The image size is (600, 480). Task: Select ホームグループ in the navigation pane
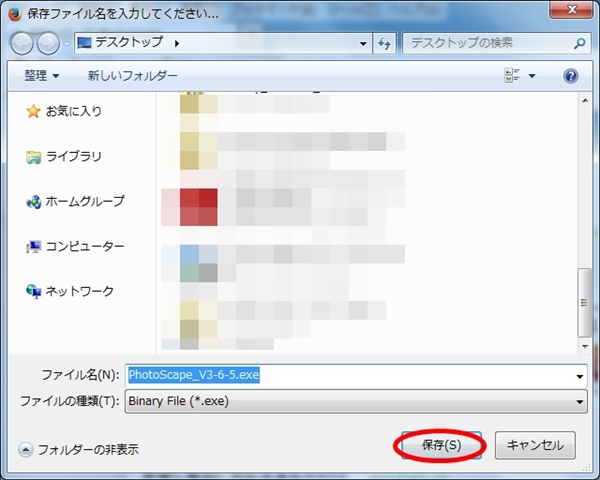pos(85,201)
